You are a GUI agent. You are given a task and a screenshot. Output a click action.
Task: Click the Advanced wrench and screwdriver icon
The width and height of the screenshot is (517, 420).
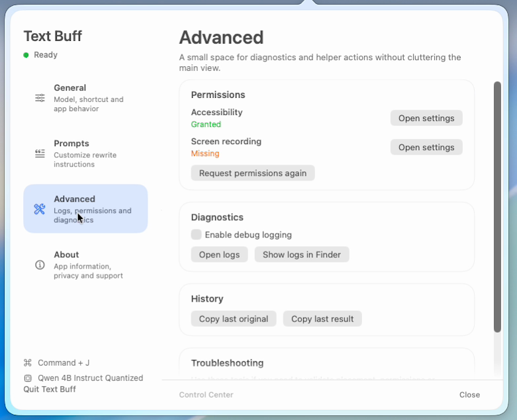click(40, 209)
